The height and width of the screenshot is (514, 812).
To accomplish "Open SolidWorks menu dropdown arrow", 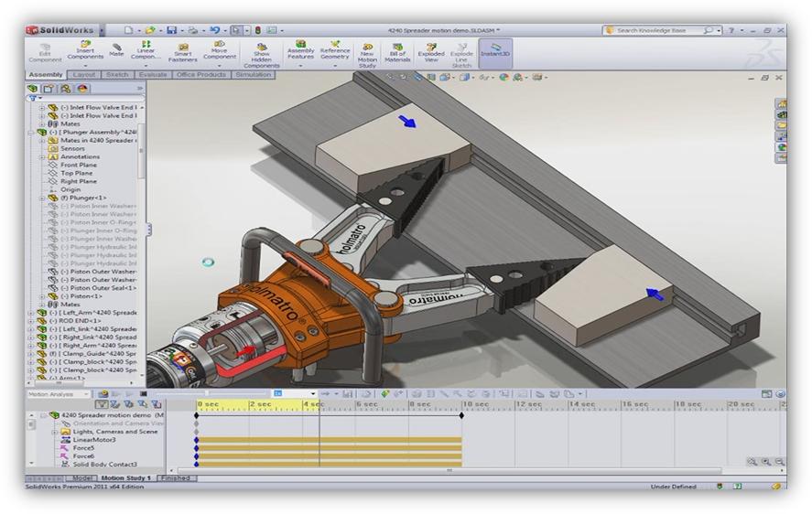I will click(x=102, y=30).
